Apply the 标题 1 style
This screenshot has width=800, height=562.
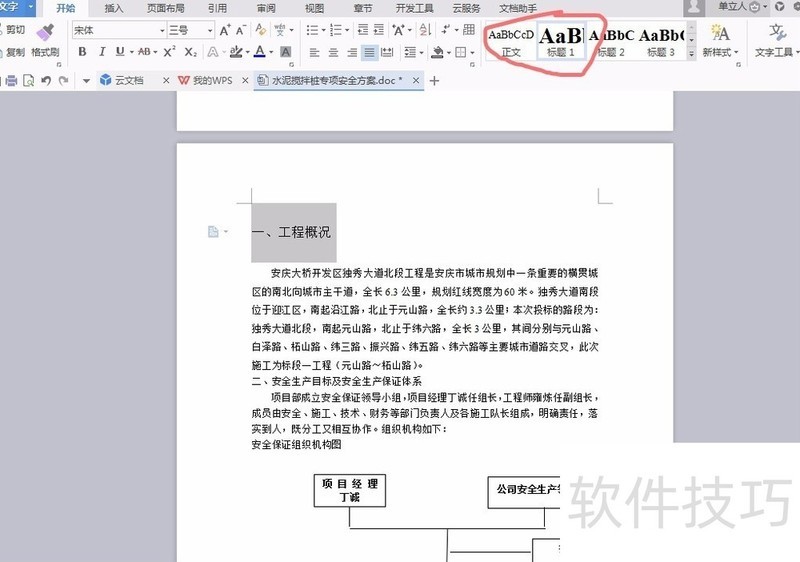tap(561, 42)
